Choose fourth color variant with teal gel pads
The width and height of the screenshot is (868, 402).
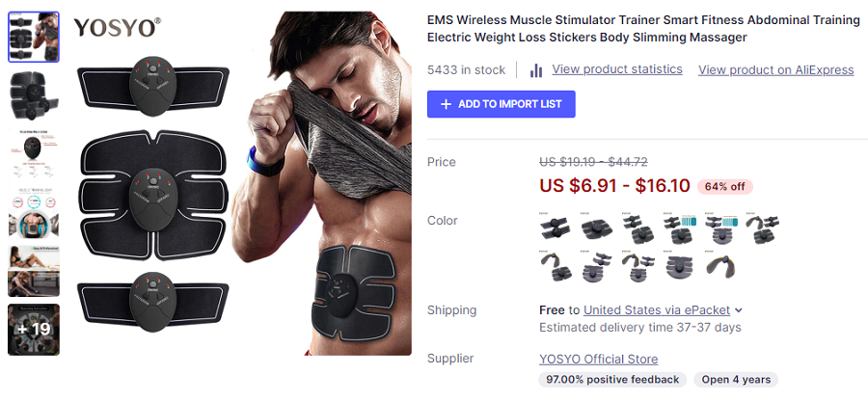pos(679,228)
